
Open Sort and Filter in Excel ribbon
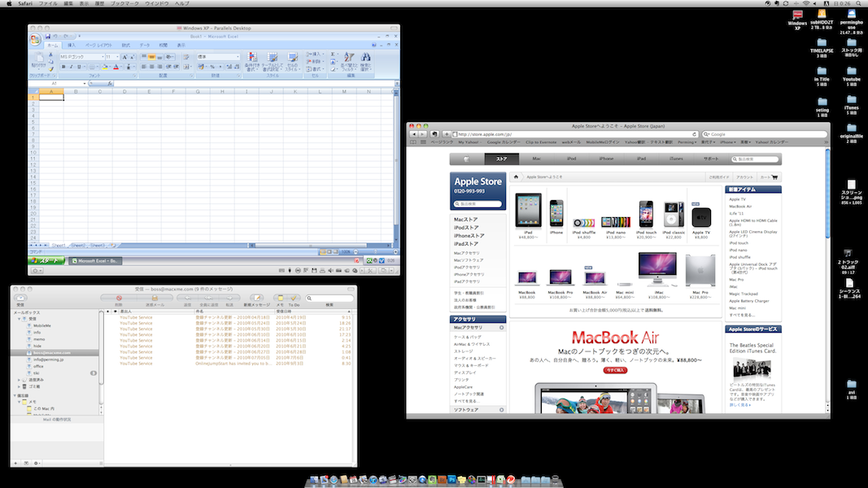click(x=349, y=62)
